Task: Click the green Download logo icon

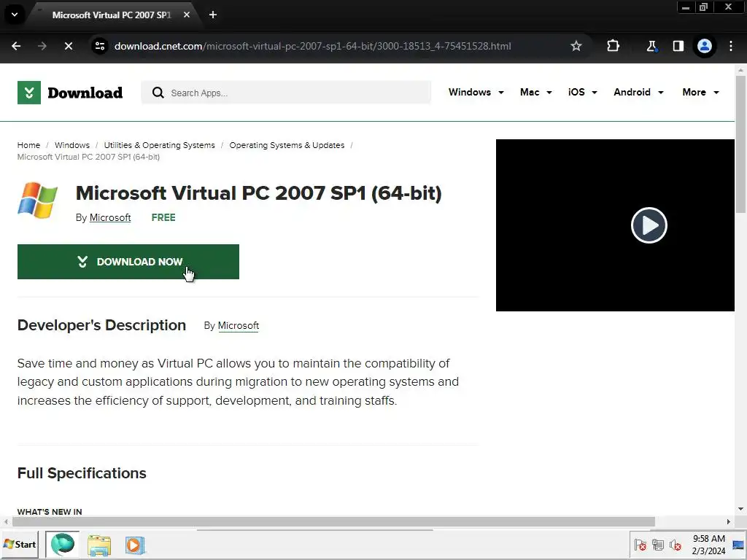Action: (x=29, y=93)
